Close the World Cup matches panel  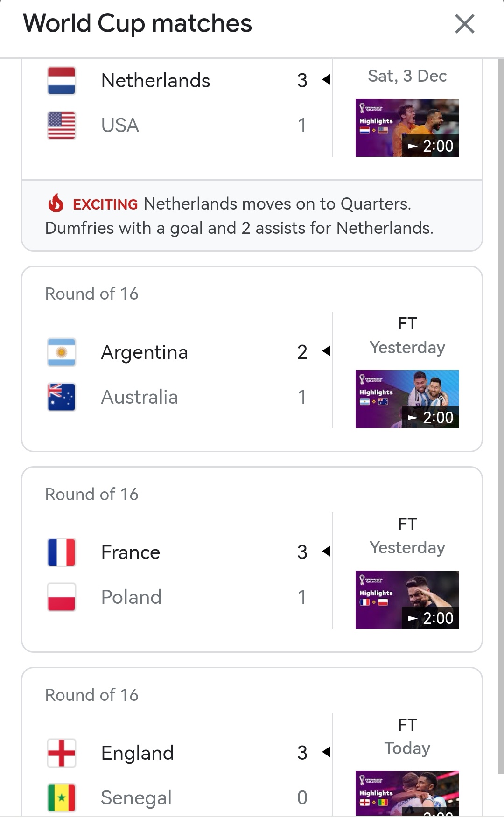[464, 24]
